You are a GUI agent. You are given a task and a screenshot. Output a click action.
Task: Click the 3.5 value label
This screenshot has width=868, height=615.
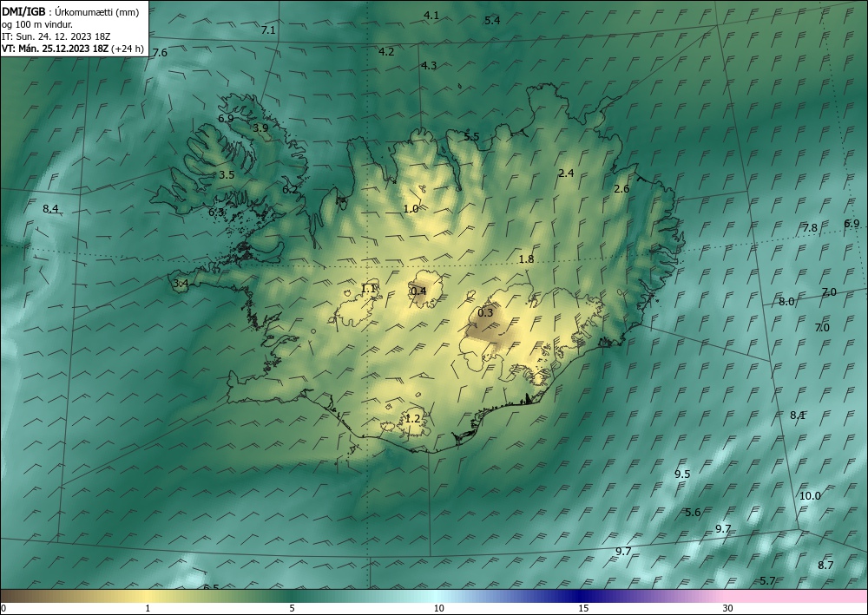click(x=227, y=175)
